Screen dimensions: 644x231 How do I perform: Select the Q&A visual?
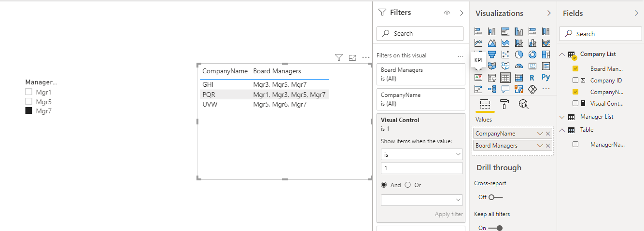click(x=505, y=89)
